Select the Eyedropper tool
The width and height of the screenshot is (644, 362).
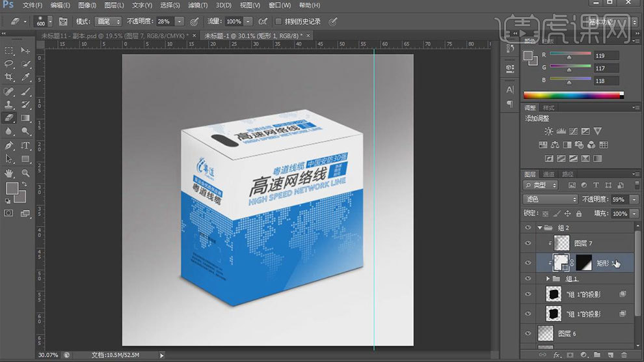coord(25,77)
